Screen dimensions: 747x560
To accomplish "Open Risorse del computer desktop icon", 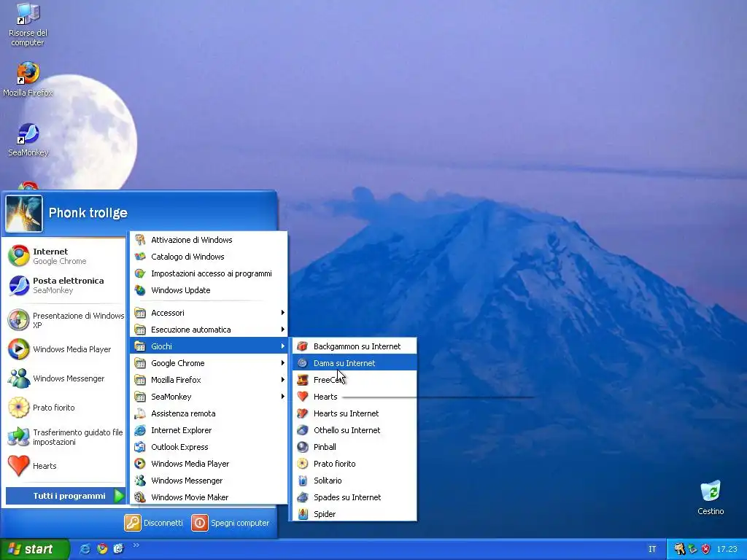I will tap(28, 25).
